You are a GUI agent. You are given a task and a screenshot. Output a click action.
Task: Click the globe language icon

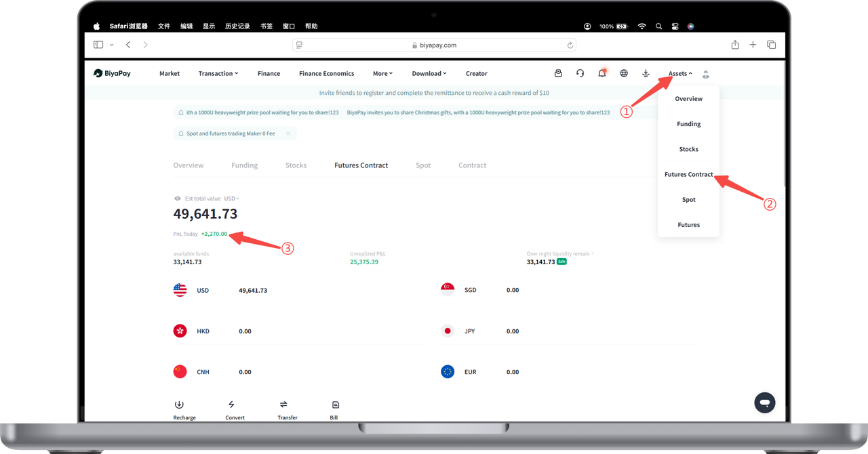(624, 73)
